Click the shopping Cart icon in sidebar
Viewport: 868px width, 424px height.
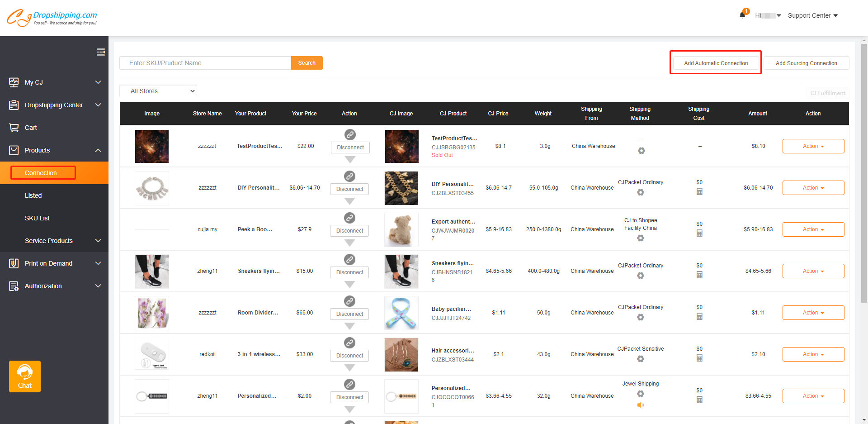pos(14,128)
